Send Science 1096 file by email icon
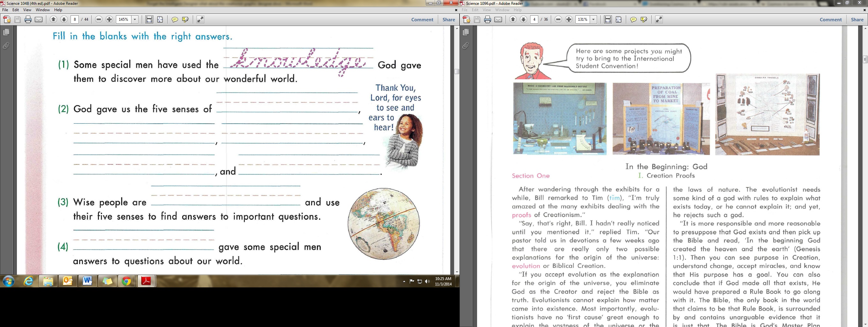The image size is (868, 327). point(498,19)
